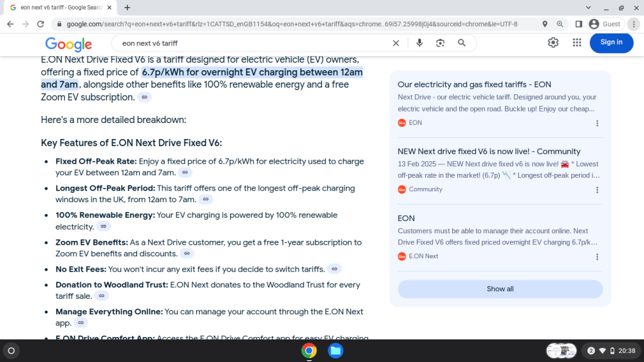The image size is (644, 362).
Task: Click the Community source label
Action: (420, 189)
